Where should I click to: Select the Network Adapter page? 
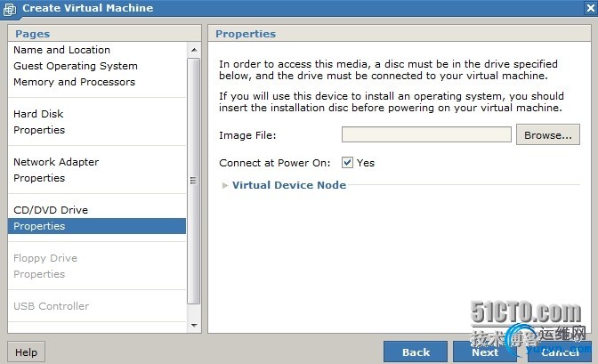(x=56, y=162)
